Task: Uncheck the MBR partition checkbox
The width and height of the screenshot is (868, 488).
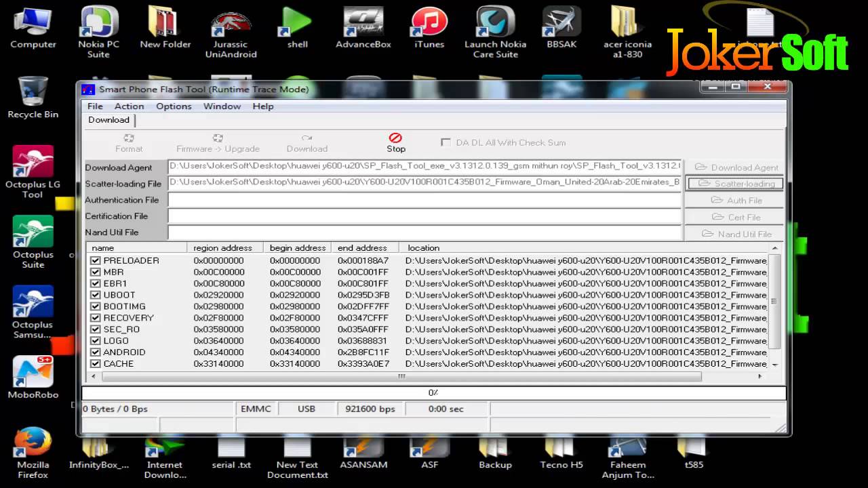Action: [x=96, y=272]
